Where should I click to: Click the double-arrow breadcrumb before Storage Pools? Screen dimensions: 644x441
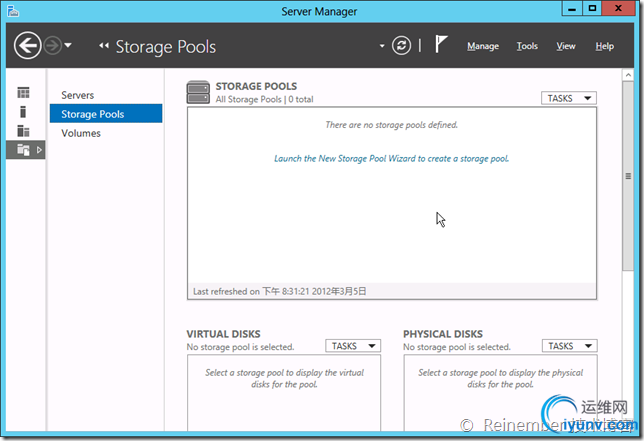(x=104, y=46)
